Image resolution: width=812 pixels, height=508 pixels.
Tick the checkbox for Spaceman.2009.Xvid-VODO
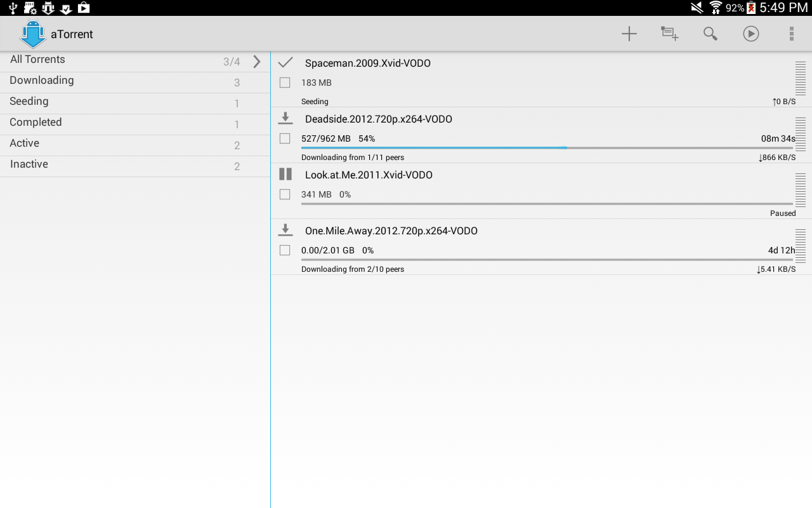pos(284,82)
